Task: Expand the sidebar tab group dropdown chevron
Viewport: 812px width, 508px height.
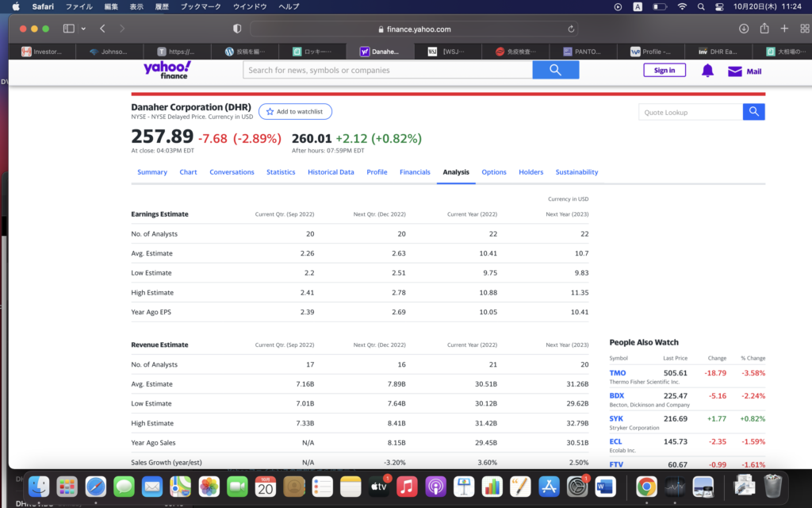Action: pyautogui.click(x=83, y=29)
